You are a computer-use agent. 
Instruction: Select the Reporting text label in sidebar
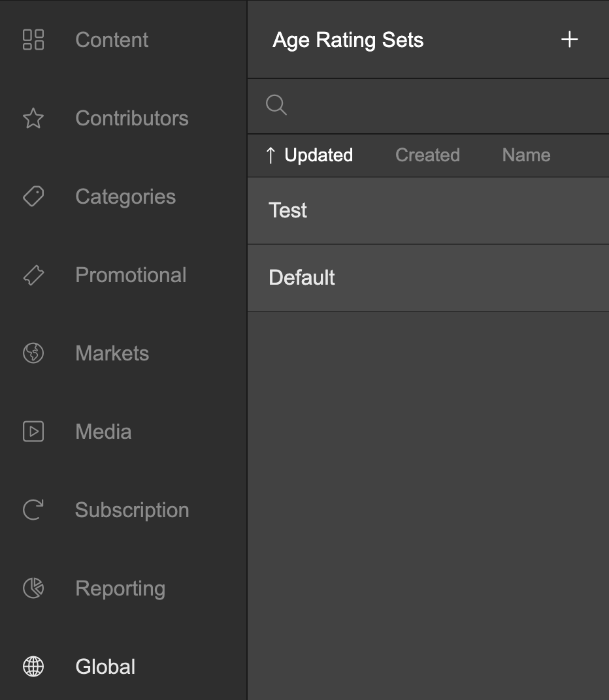(120, 588)
